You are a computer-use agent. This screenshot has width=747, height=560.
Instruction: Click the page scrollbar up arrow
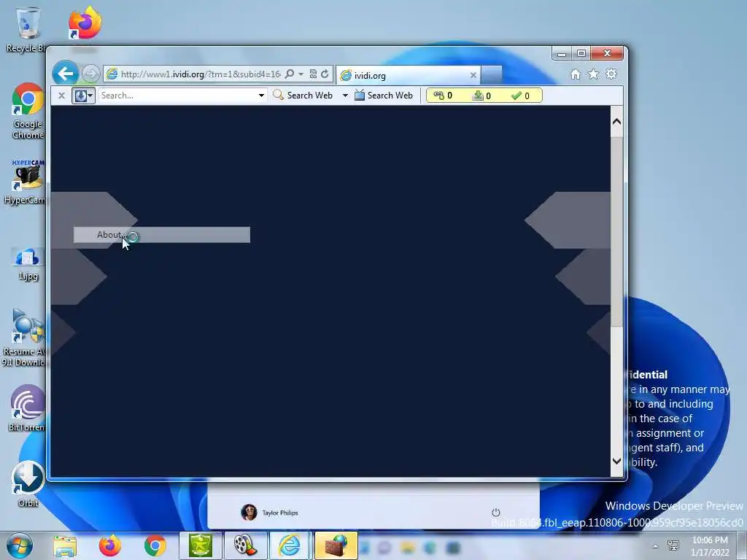[x=616, y=122]
